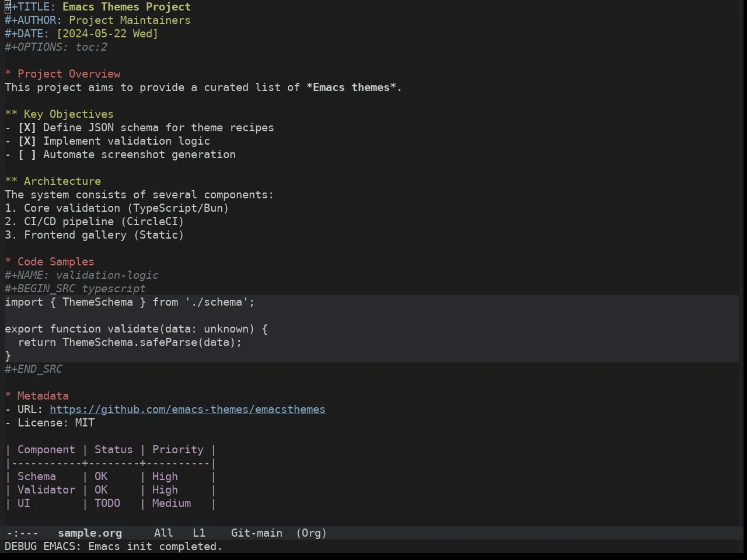Click the Priority table header cell
Screen dimensions: 747x560
click(x=178, y=450)
